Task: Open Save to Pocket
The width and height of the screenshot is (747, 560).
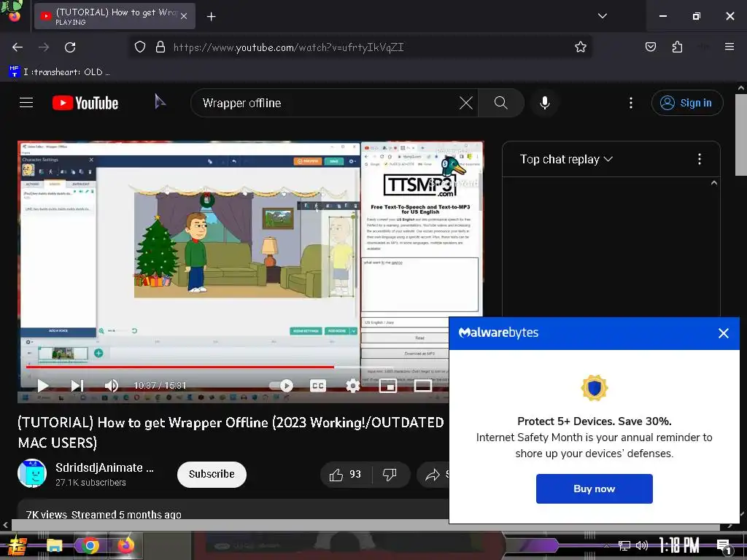Action: [x=650, y=47]
